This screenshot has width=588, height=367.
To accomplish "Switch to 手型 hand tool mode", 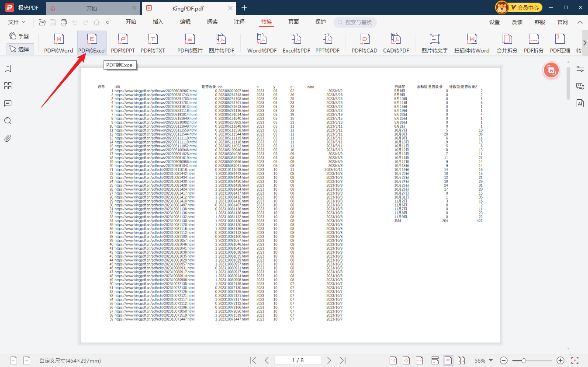I will click(20, 36).
